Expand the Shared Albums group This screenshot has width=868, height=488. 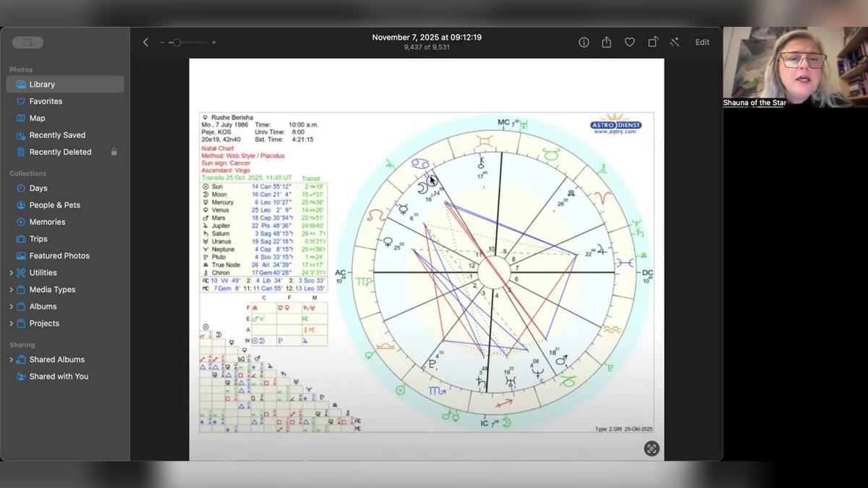pos(11,360)
